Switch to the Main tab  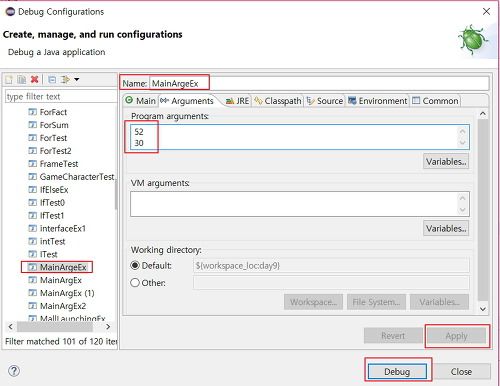(141, 101)
